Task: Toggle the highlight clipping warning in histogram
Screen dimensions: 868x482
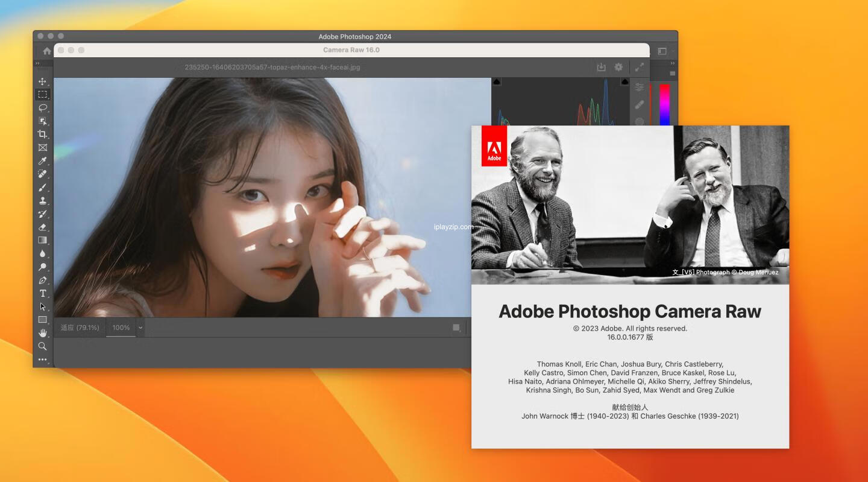Action: [x=624, y=81]
